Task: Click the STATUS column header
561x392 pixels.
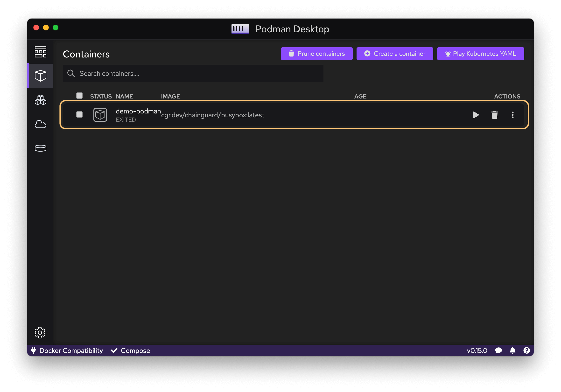Action: [x=101, y=96]
